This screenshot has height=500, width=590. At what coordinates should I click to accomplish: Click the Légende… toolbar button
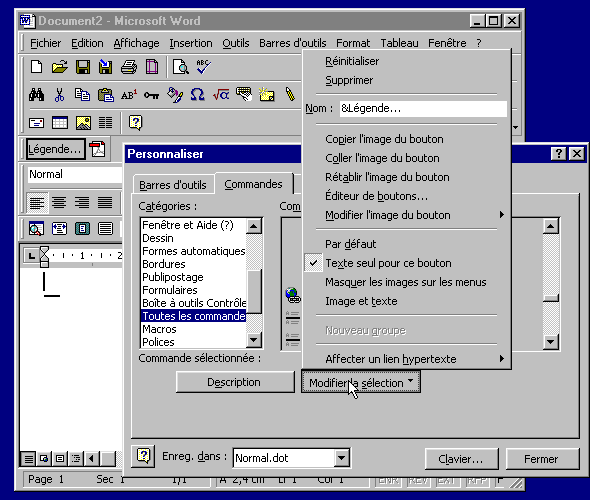click(55, 149)
